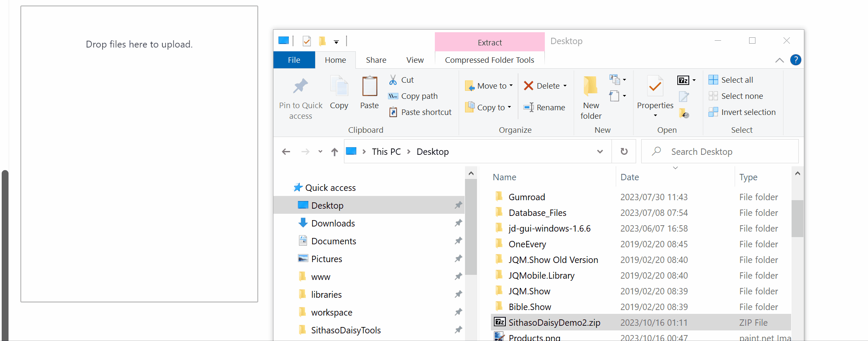Screen dimensions: 868x341
Task: Collapse the ribbon with the chevron
Action: pyautogui.click(x=779, y=60)
